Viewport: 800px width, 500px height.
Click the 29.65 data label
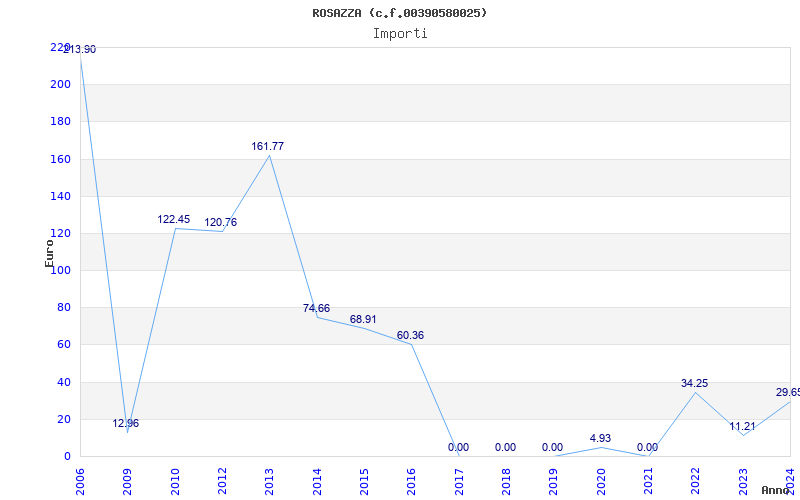click(788, 392)
